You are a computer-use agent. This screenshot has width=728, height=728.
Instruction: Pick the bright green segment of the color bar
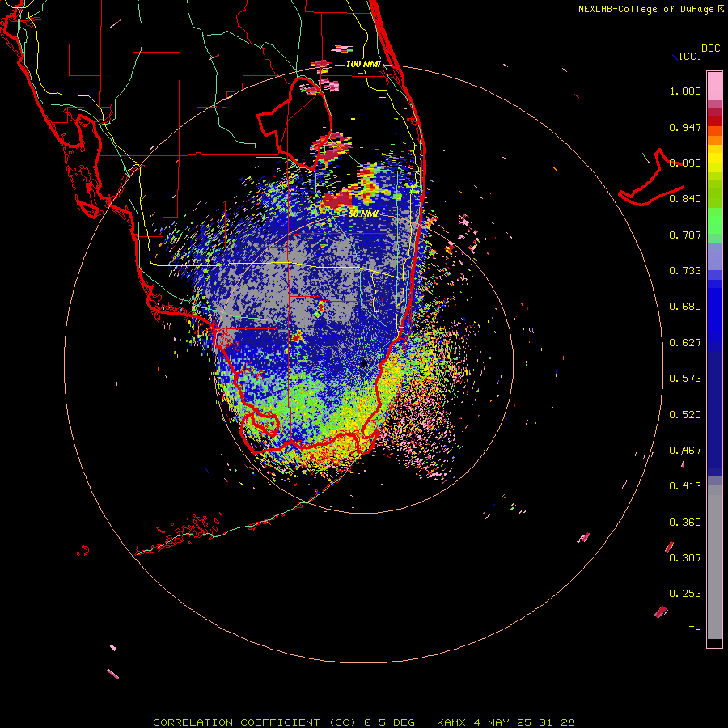pyautogui.click(x=714, y=221)
